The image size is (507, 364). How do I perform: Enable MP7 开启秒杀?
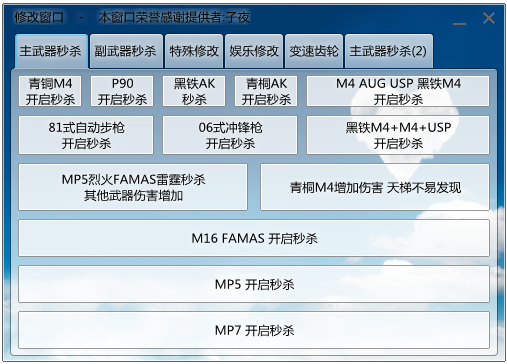(x=254, y=330)
